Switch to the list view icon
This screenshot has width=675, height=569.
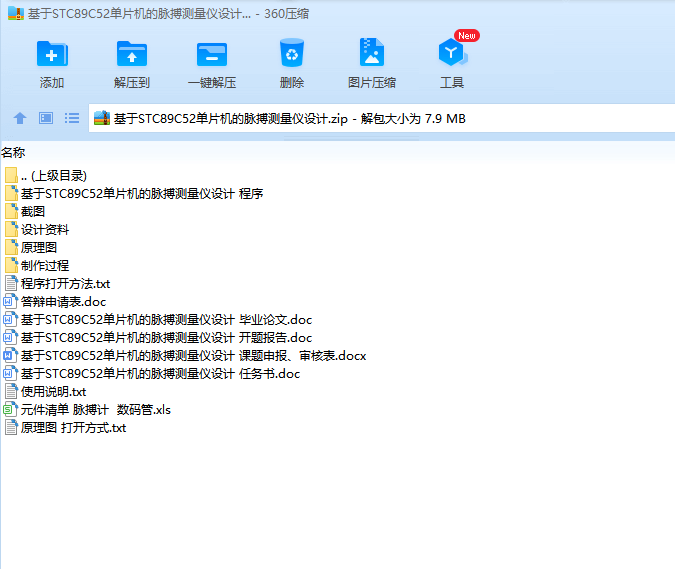pyautogui.click(x=72, y=118)
